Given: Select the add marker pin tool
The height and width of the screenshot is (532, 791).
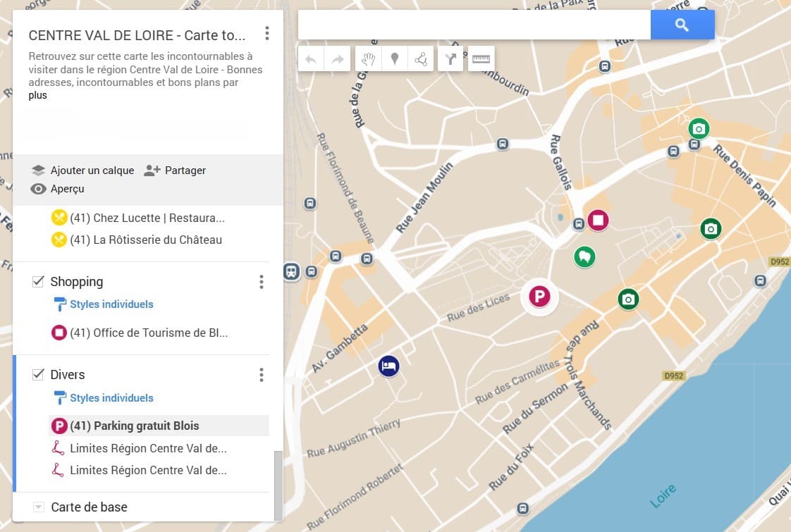Looking at the screenshot, I should (395, 59).
